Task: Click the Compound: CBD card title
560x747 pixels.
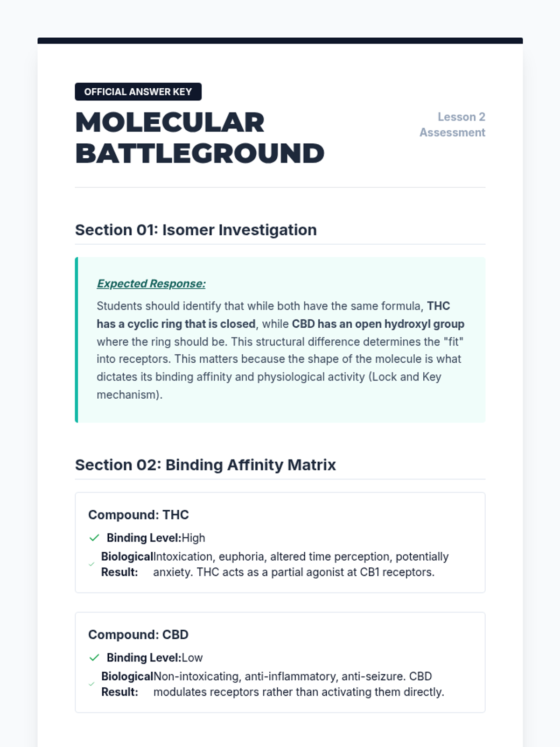Action: click(138, 635)
